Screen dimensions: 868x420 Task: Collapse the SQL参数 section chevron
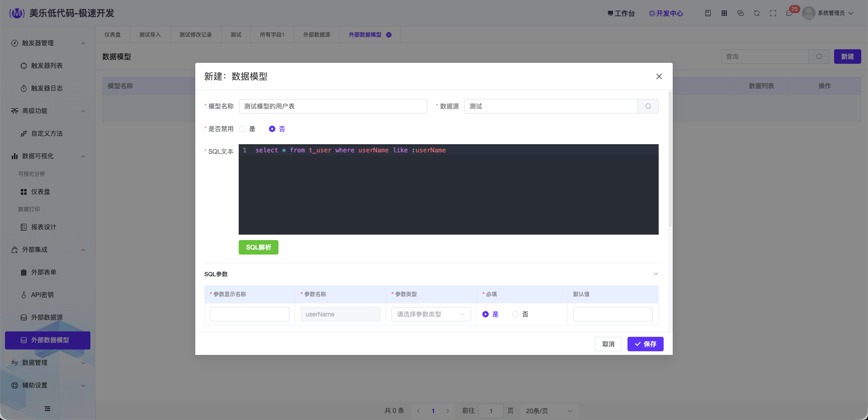[x=656, y=274]
